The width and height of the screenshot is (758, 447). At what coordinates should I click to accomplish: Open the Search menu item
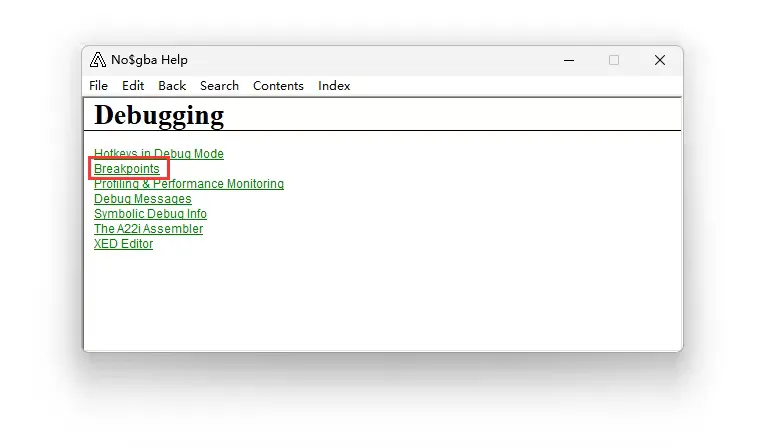point(219,86)
